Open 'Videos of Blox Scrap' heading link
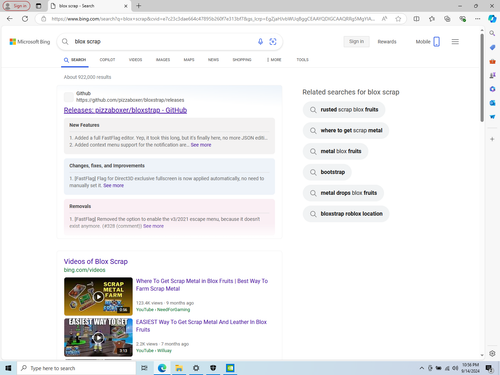500x375 pixels. point(96,261)
